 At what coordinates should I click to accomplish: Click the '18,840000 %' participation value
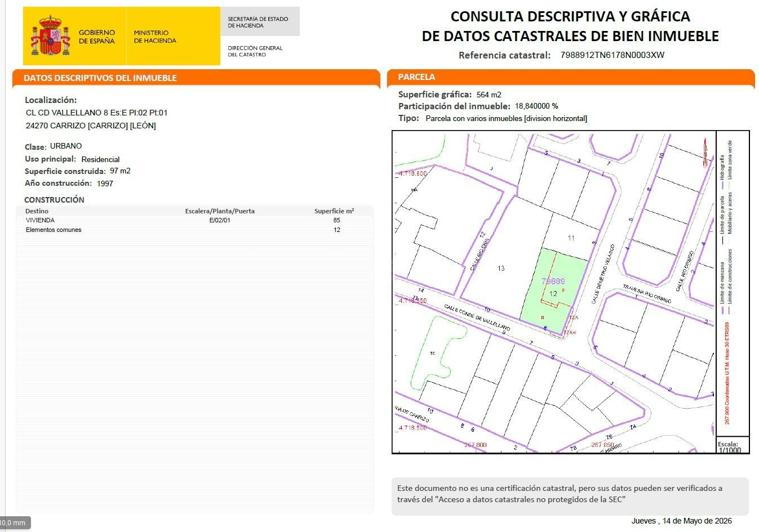click(x=536, y=106)
